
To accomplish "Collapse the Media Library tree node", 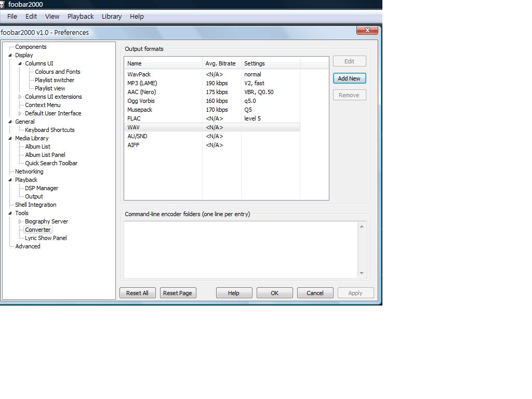I will 10,138.
